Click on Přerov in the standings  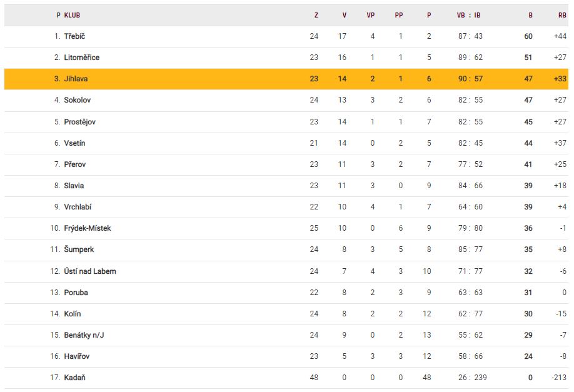[x=75, y=164]
